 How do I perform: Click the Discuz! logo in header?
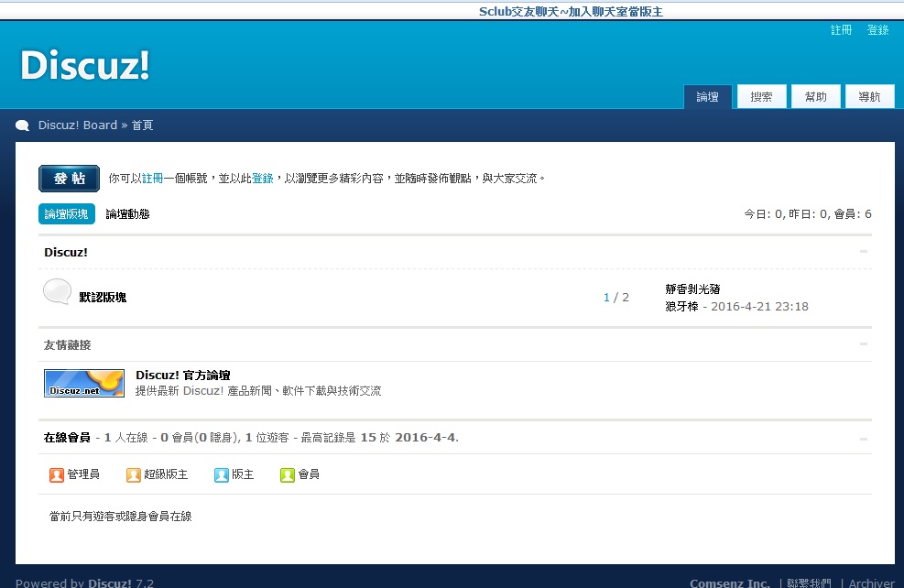click(85, 64)
